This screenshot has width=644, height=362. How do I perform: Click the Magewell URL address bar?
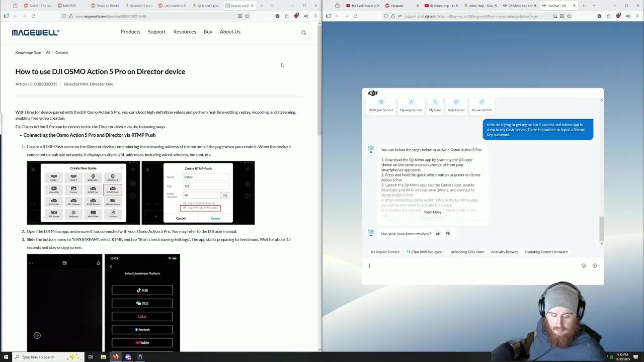pyautogui.click(x=156, y=16)
